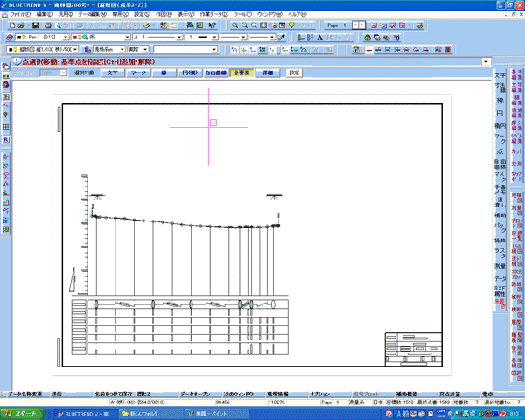The image size is (525, 420).
Task: Toggle the マーク selection filter
Action: (138, 73)
